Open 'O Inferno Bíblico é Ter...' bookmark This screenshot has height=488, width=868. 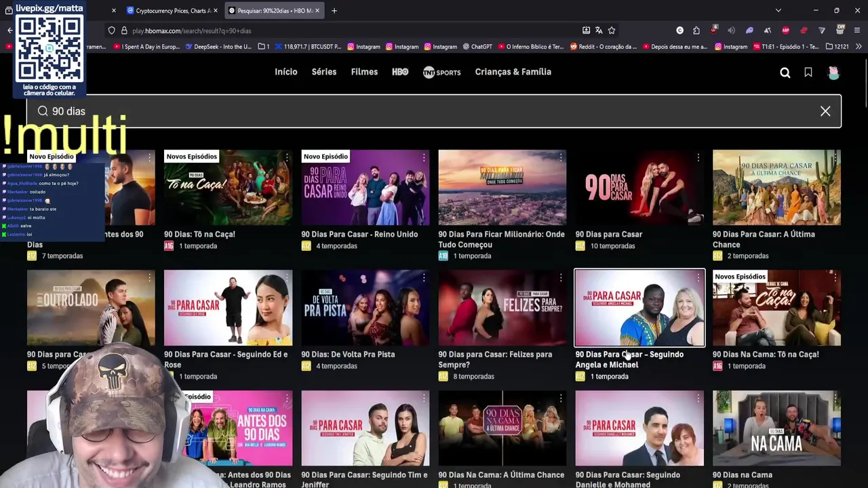tap(530, 47)
